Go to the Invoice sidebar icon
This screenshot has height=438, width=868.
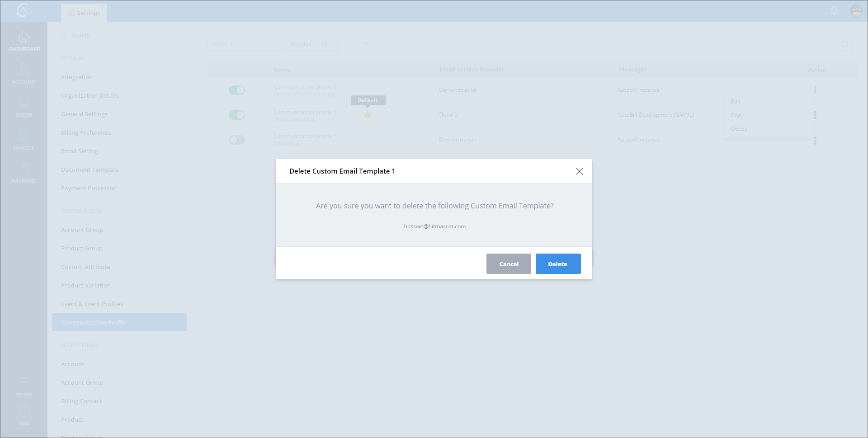[24, 136]
